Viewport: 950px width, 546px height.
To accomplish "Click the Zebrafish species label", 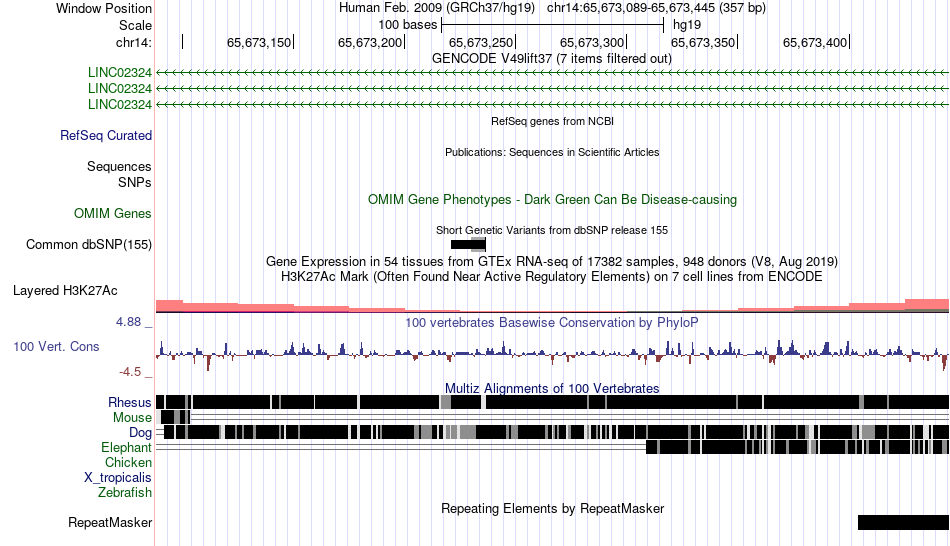I will click(x=125, y=493).
